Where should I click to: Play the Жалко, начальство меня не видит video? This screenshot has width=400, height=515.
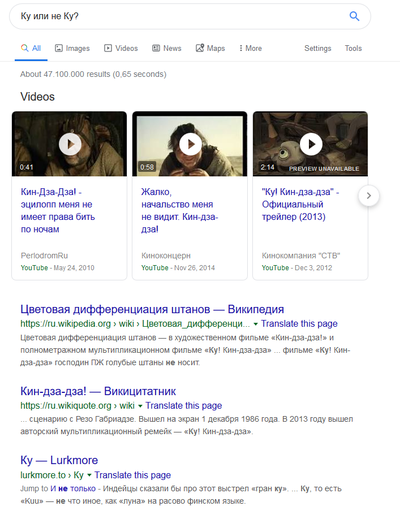coord(190,144)
